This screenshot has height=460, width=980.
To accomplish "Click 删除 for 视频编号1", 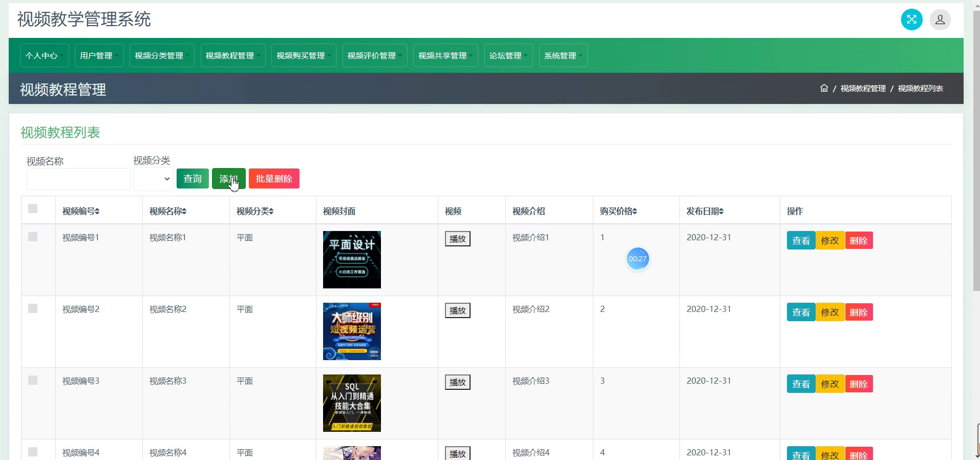I will click(x=859, y=241).
